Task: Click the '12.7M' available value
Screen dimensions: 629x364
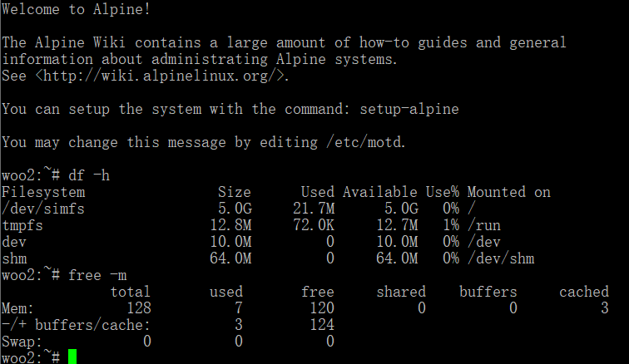Action: point(397,225)
